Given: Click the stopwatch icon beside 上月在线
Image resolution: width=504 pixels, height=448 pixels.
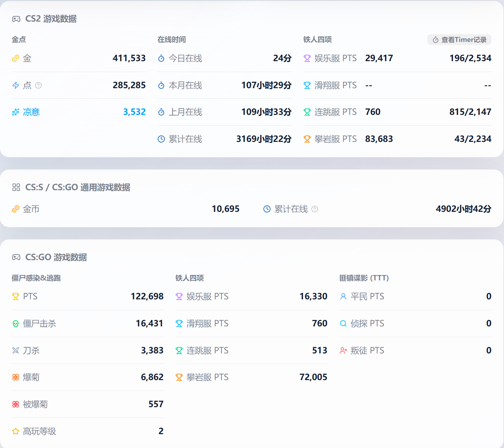Looking at the screenshot, I should click(161, 112).
